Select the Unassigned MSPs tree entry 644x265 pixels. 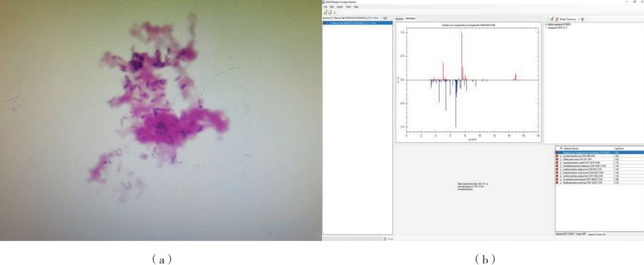(x=558, y=27)
